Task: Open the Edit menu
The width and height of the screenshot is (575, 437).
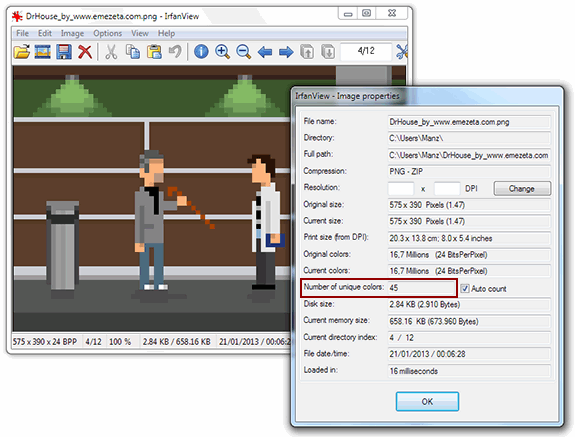Action: (x=45, y=33)
